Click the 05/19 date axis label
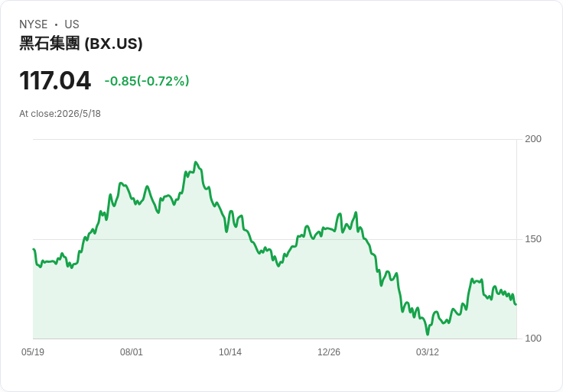Viewport: 563px width, 392px height. point(33,352)
